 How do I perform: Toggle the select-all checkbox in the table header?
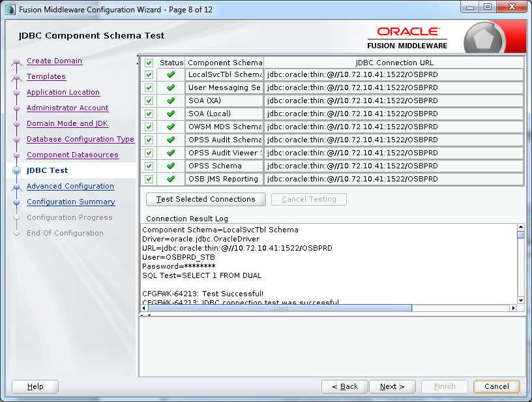click(x=149, y=63)
